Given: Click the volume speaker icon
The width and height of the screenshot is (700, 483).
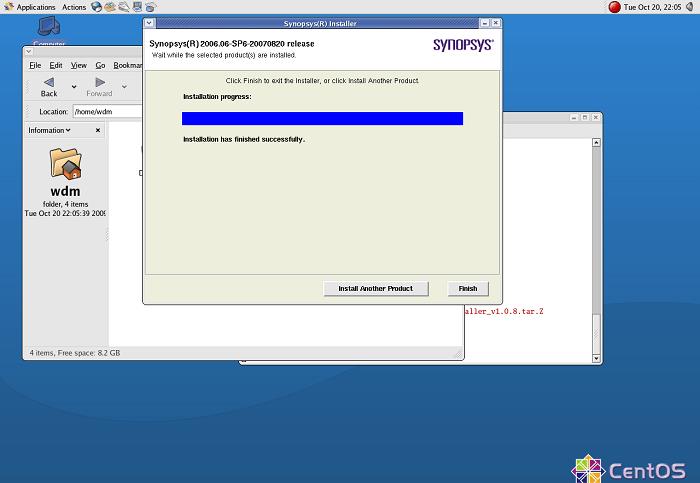Looking at the screenshot, I should (x=689, y=7).
